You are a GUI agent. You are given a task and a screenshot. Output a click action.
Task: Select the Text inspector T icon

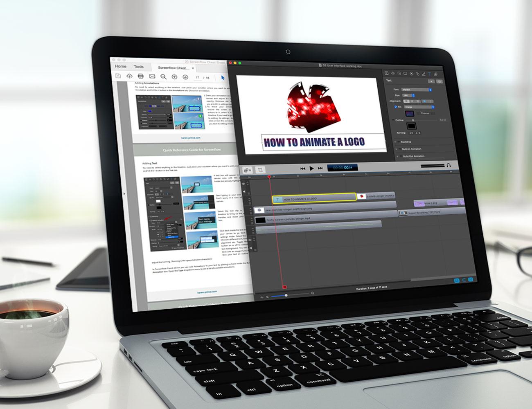click(x=430, y=73)
